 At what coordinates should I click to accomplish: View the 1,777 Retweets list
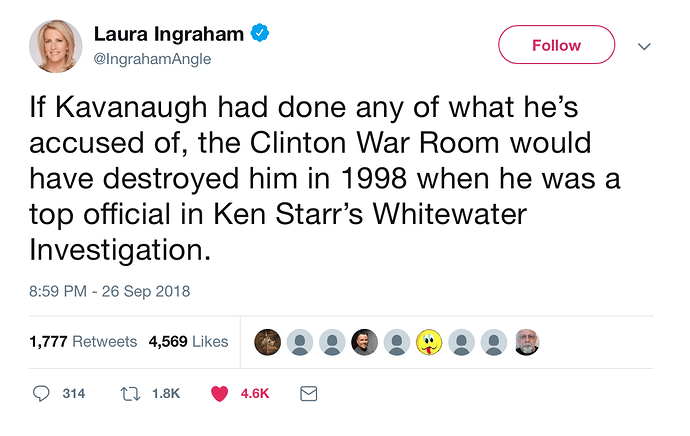[83, 342]
